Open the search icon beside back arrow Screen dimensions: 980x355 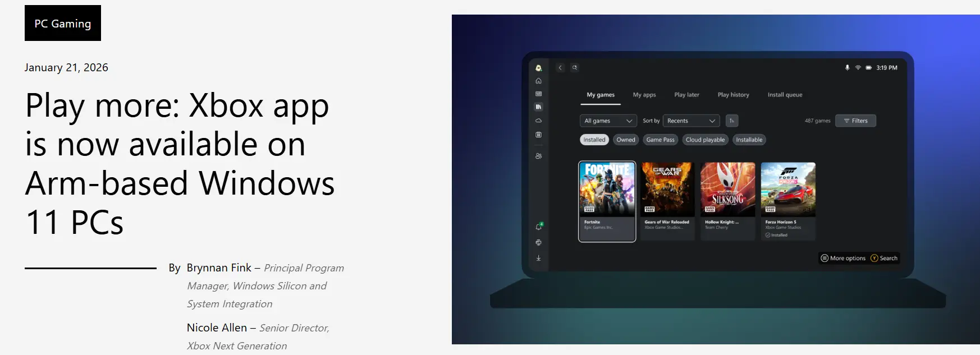coord(575,67)
